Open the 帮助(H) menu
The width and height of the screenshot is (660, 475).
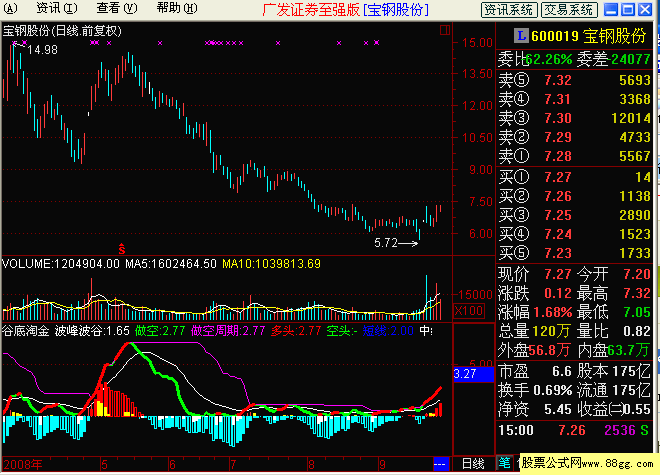click(177, 8)
